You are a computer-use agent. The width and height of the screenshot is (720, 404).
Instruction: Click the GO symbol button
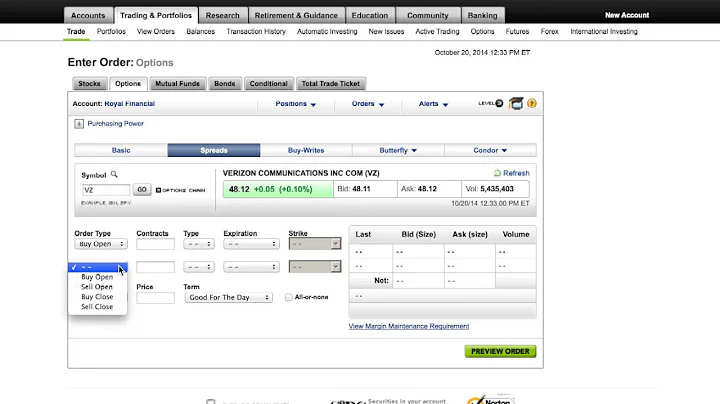click(x=142, y=190)
